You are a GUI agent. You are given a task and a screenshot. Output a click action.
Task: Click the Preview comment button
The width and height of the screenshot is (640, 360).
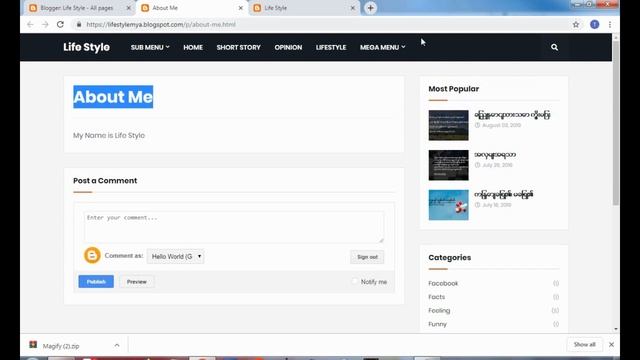click(136, 282)
